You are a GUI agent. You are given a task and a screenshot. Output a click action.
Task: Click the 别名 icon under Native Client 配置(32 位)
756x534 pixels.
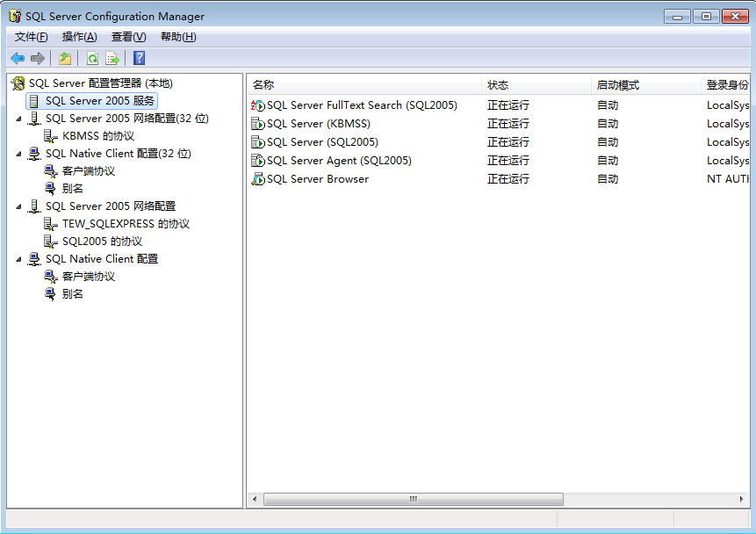(50, 189)
